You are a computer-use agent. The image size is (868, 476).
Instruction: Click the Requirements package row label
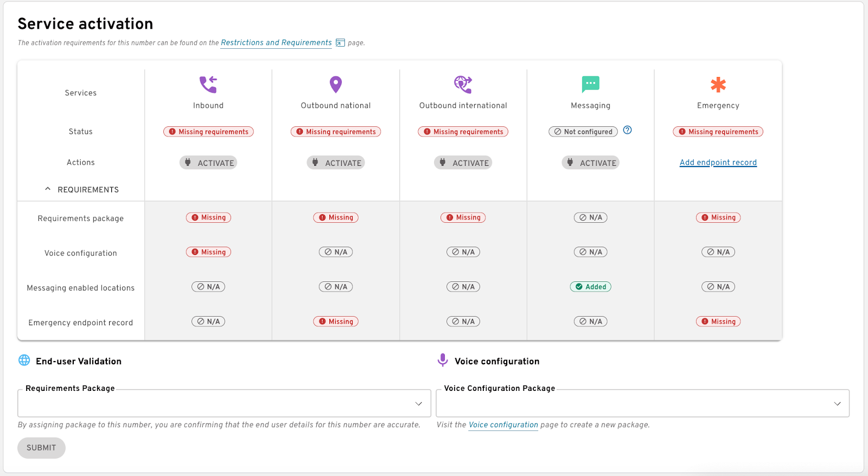pyautogui.click(x=81, y=218)
